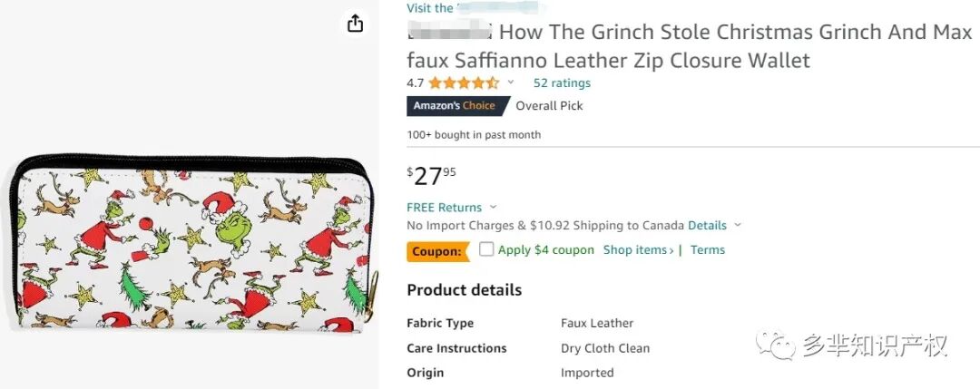Click the Amazon's Choice badge
This screenshot has height=389, width=980.
point(455,106)
